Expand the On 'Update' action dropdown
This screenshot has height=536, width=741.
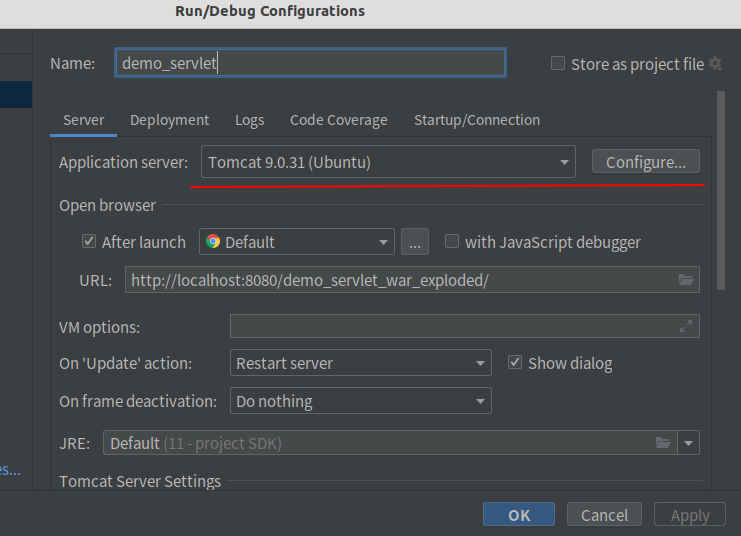[361, 363]
